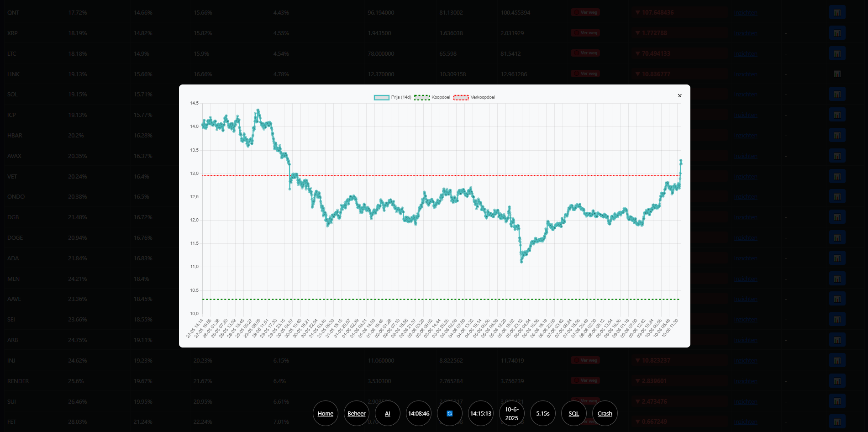
Task: Open the Beheer section
Action: (x=357, y=413)
